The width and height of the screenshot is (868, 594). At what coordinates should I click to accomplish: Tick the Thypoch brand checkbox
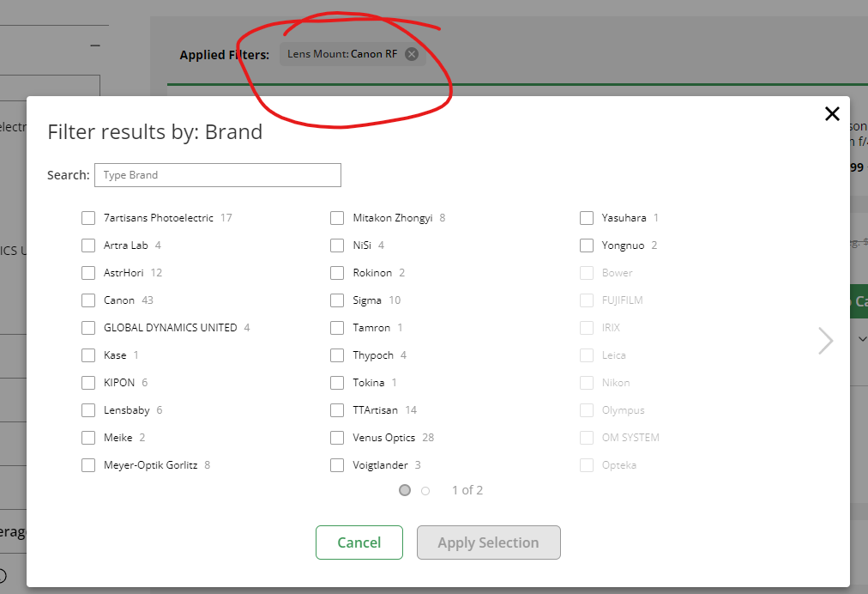tap(337, 355)
